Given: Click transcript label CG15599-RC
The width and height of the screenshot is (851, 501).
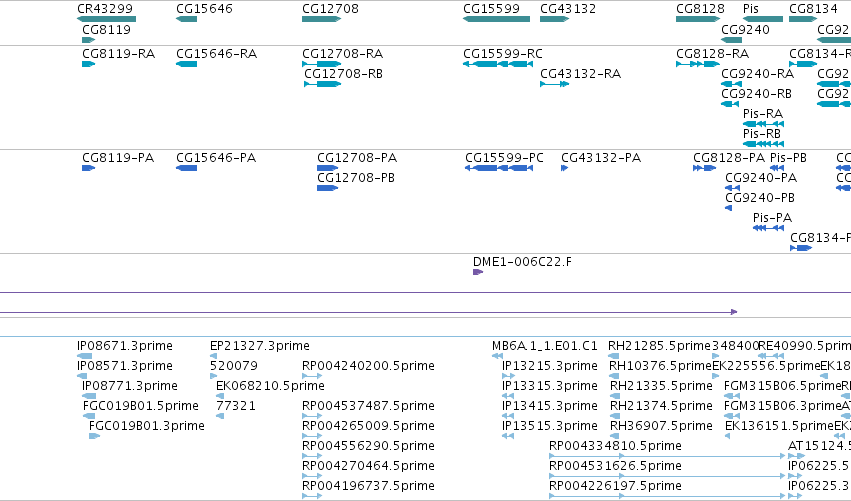Looking at the screenshot, I should click(x=503, y=54).
